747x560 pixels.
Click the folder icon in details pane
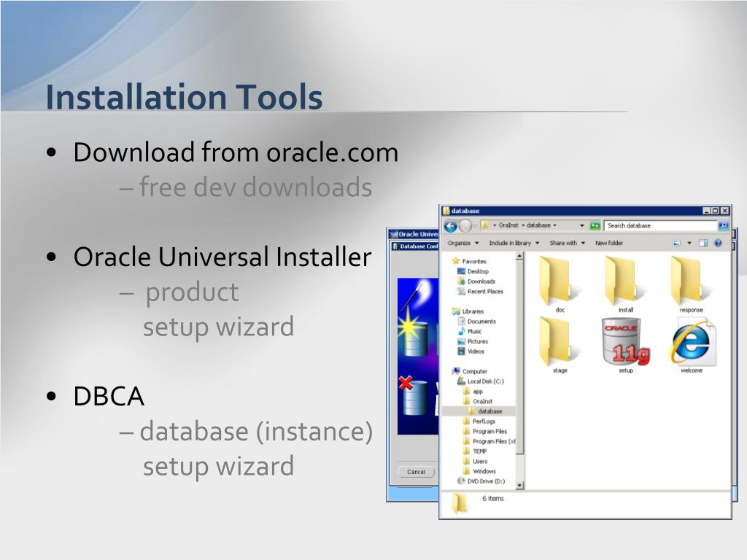tap(460, 503)
